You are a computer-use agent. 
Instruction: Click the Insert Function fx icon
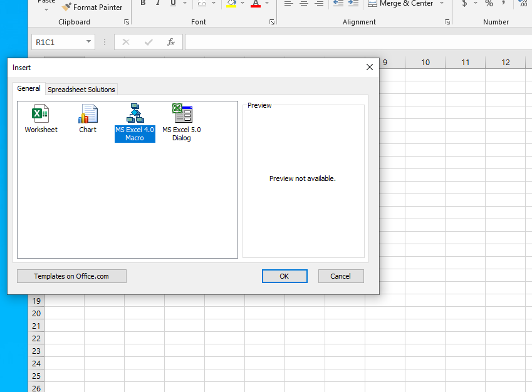tap(170, 42)
